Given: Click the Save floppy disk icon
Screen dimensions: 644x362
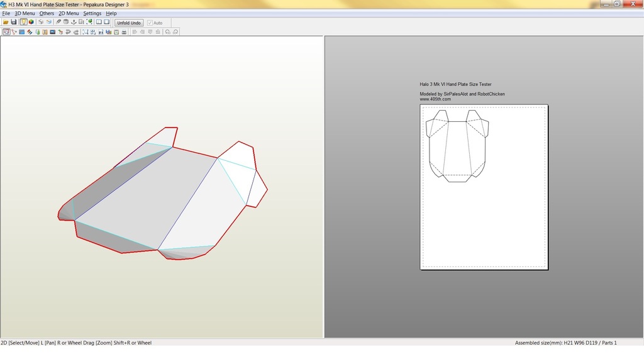Looking at the screenshot, I should coord(14,22).
